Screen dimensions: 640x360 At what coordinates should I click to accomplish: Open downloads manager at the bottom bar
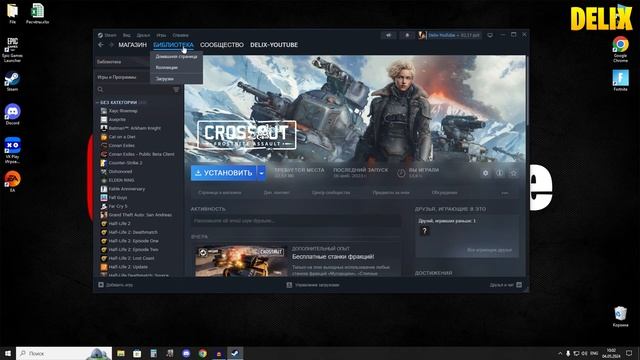pyautogui.click(x=313, y=285)
